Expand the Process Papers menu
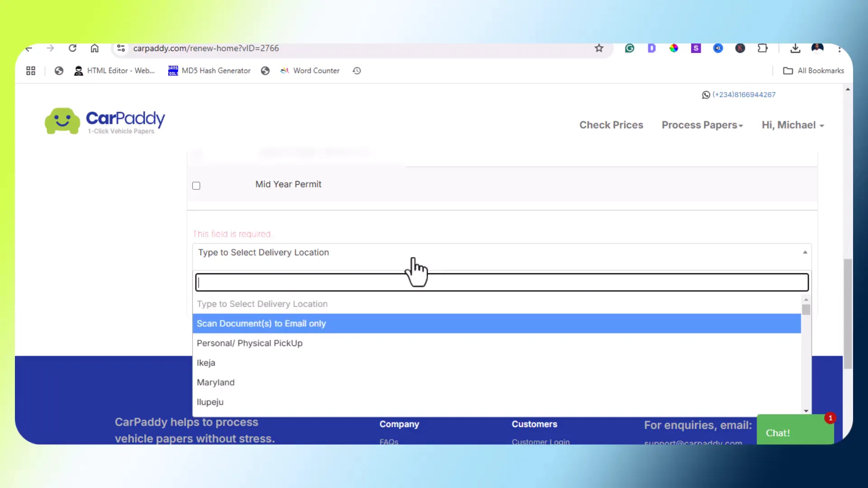The width and height of the screenshot is (868, 488). (702, 125)
